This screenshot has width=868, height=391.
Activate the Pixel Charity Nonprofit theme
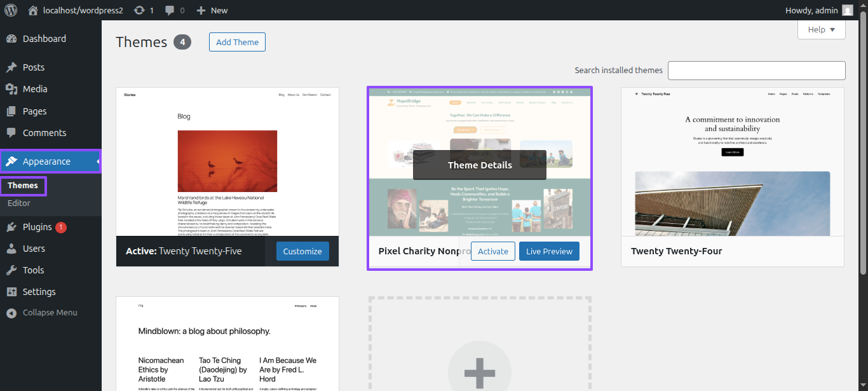pos(493,251)
